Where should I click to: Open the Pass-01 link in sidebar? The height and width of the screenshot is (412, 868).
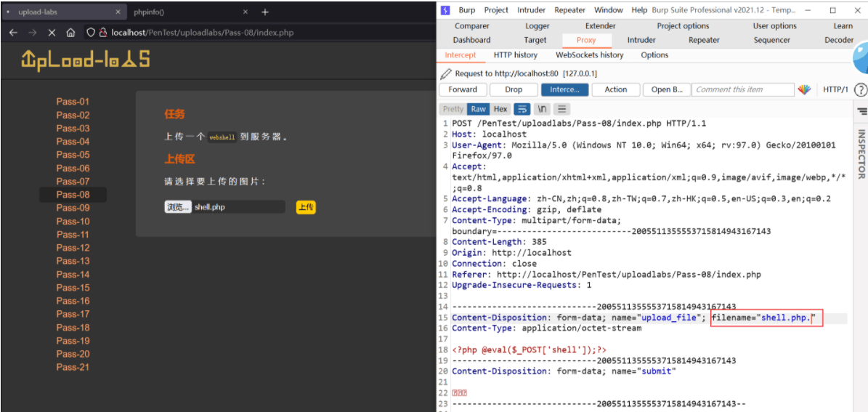[73, 102]
